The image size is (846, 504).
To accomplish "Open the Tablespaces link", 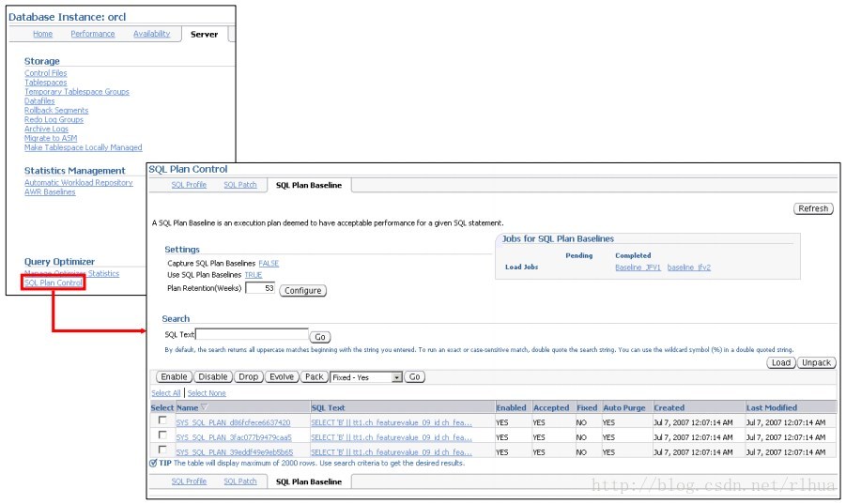I will coord(46,83).
